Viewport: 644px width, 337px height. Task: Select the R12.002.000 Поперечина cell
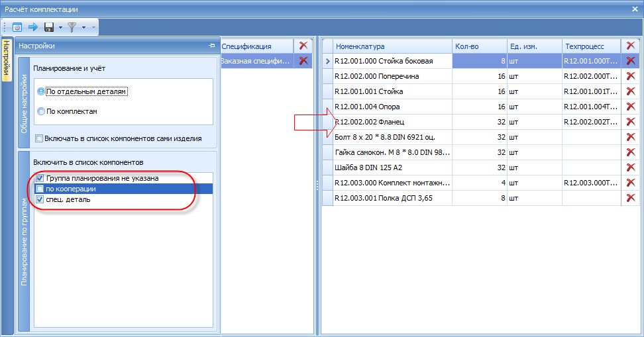click(x=393, y=76)
